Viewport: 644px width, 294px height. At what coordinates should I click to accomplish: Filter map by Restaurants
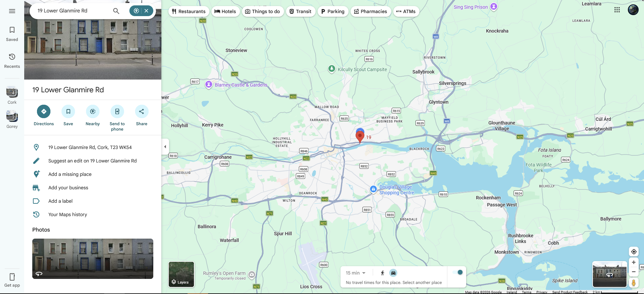tap(189, 11)
